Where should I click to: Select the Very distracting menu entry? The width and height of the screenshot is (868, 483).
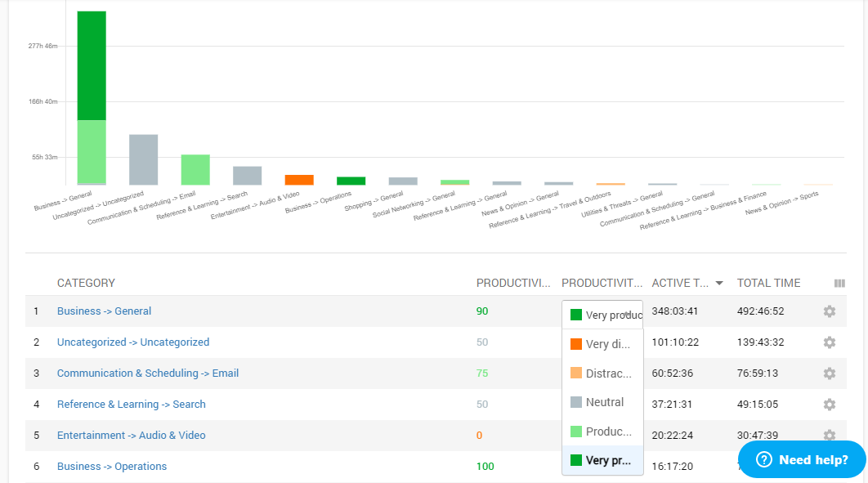pyautogui.click(x=605, y=343)
